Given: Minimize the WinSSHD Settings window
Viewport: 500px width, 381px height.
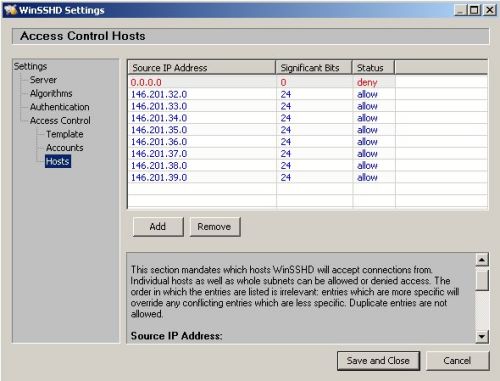Looking at the screenshot, I should click(460, 10).
